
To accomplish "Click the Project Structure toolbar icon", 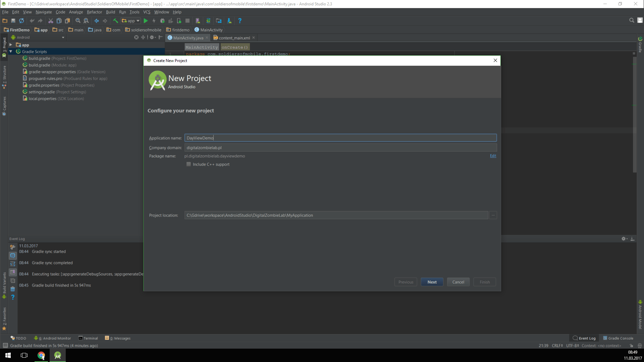I will [x=219, y=21].
